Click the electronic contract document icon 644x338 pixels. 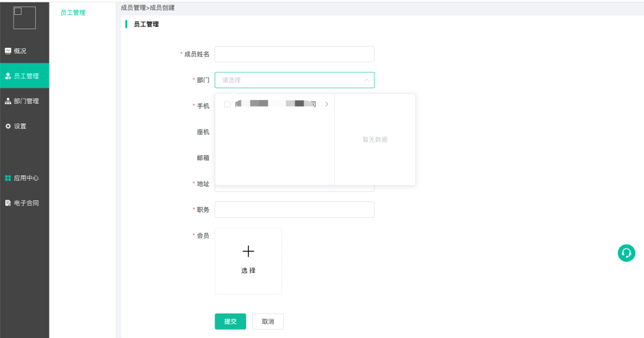[x=8, y=203]
